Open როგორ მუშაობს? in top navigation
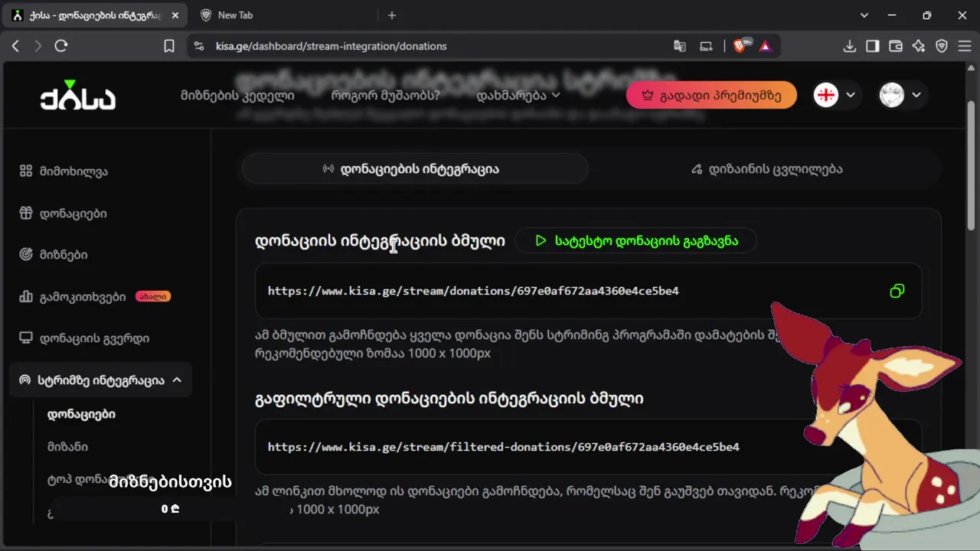Image resolution: width=980 pixels, height=551 pixels. click(x=385, y=96)
